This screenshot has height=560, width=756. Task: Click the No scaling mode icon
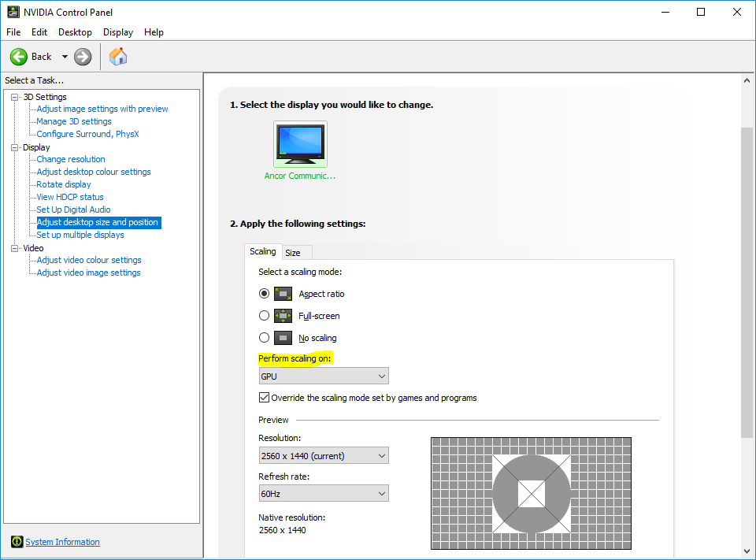[283, 338]
